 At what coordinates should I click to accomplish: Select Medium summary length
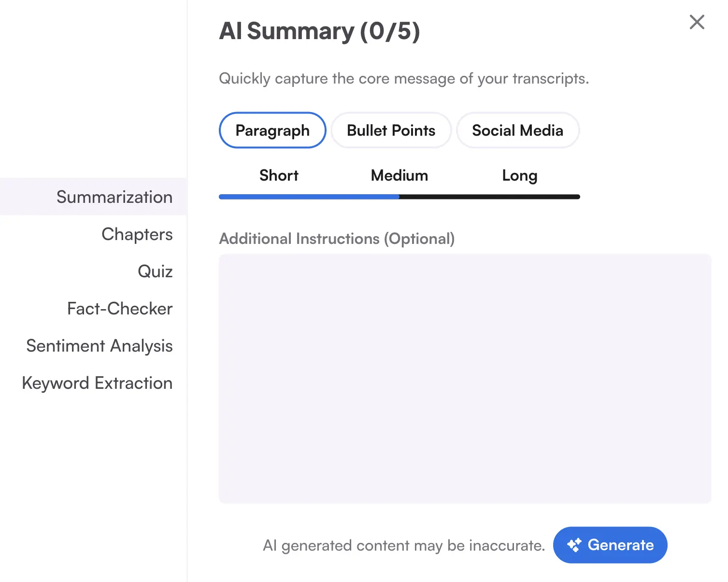399,175
